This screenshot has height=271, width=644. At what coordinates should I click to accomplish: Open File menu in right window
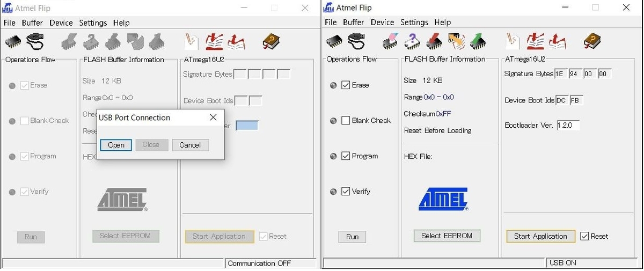point(331,22)
